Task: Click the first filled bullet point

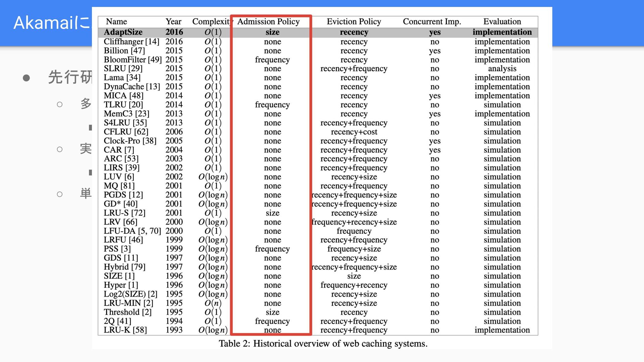Action: click(26, 78)
